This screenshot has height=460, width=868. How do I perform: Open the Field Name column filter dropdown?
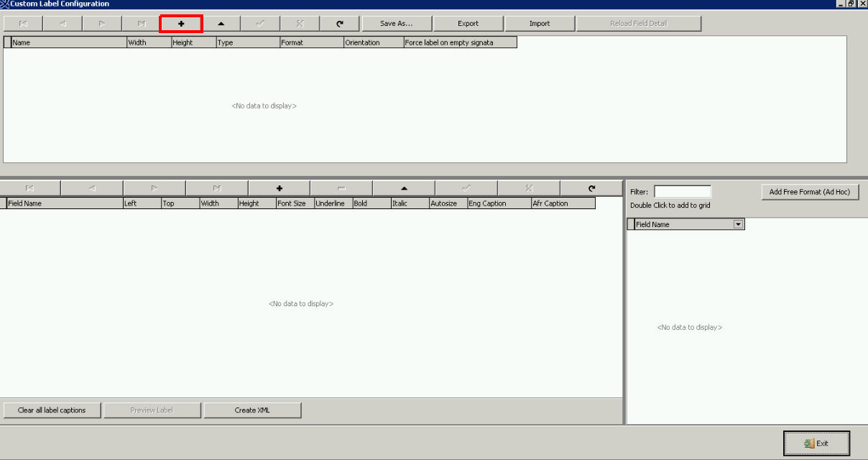click(738, 225)
